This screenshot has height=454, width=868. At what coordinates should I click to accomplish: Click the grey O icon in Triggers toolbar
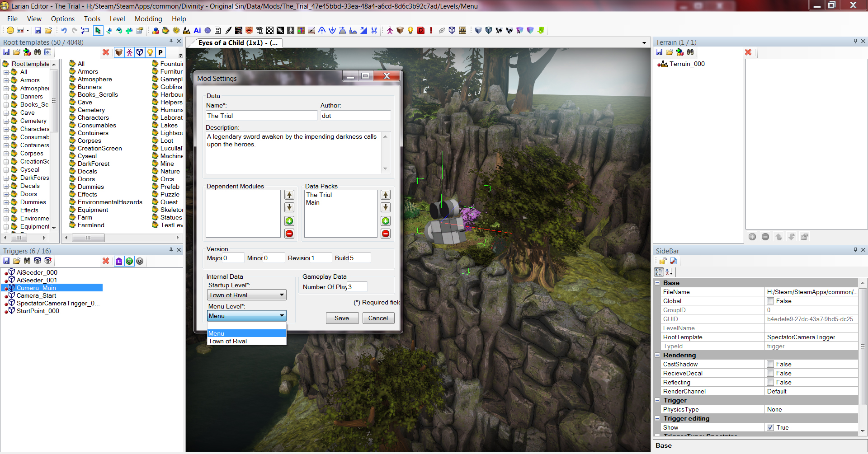tap(140, 261)
